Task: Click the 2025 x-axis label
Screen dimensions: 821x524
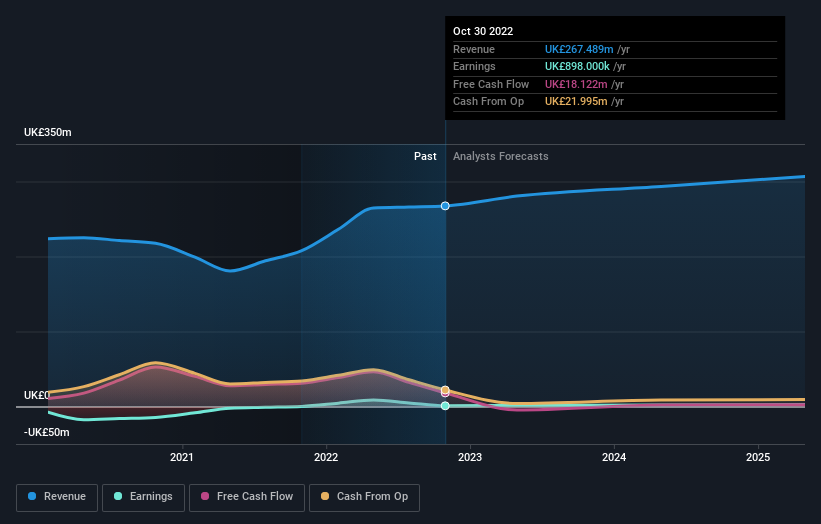Action: [758, 458]
